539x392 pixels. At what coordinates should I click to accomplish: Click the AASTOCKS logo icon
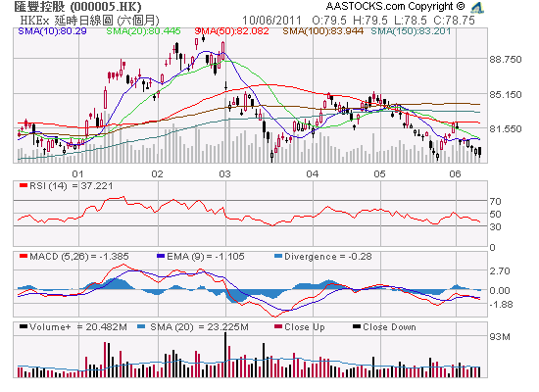(x=477, y=8)
